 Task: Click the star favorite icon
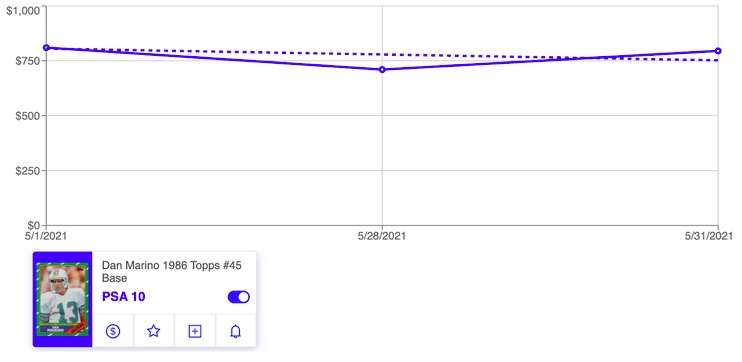pyautogui.click(x=153, y=331)
